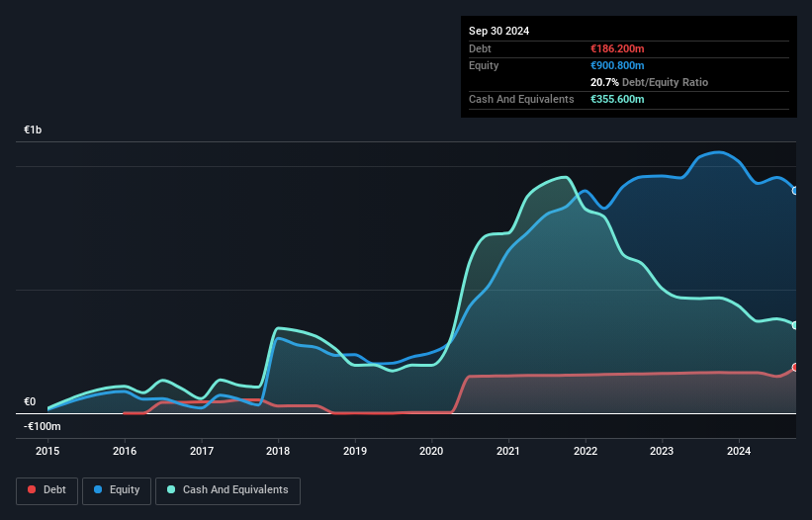Select the red Debt end-point marker

coord(795,368)
